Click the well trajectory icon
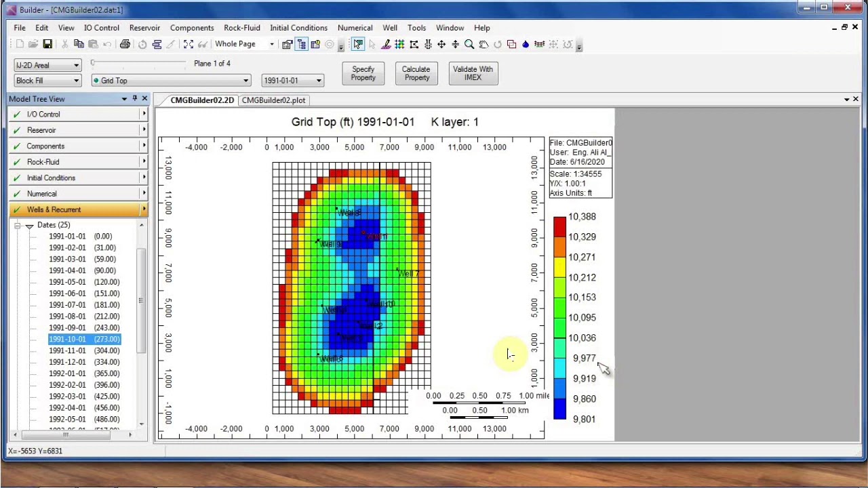This screenshot has width=868, height=488. coord(540,45)
